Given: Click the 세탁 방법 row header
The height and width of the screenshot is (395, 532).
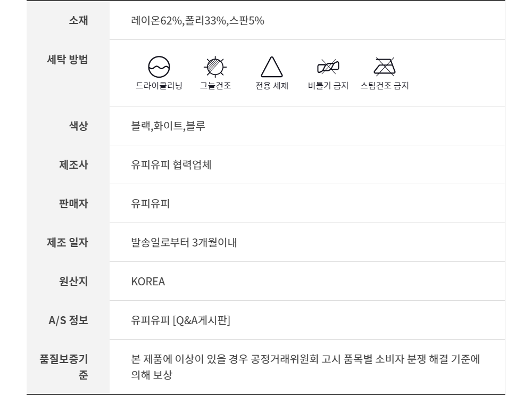Looking at the screenshot, I should click(68, 60).
